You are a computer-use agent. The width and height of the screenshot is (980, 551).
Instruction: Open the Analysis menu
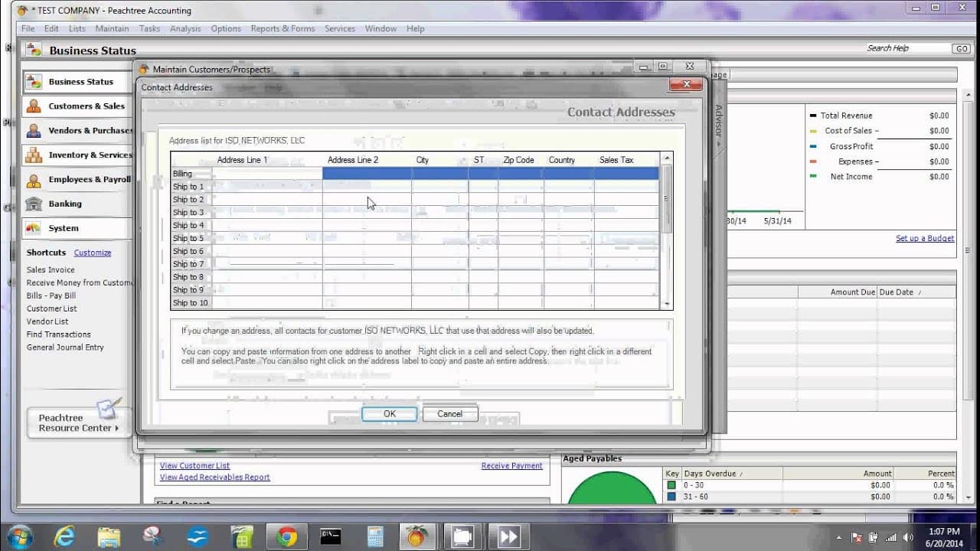click(x=185, y=28)
